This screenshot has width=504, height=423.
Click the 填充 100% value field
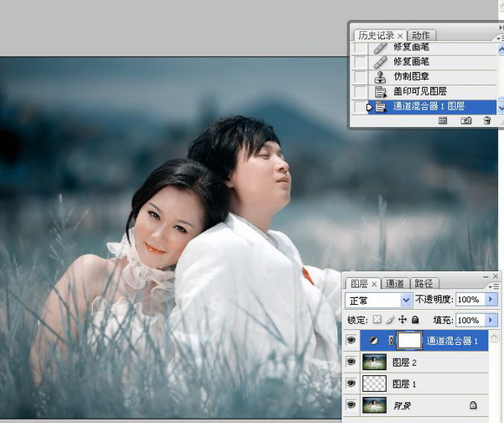(470, 321)
